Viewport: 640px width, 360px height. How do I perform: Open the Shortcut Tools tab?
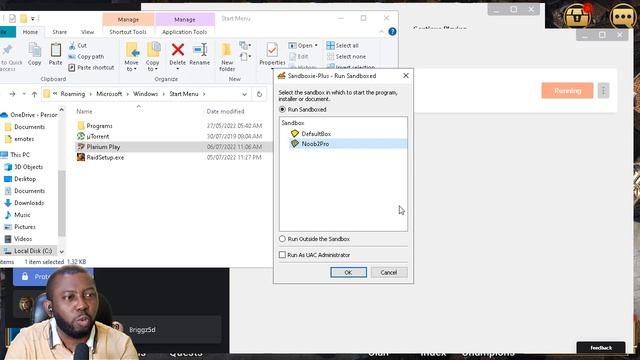tap(128, 32)
